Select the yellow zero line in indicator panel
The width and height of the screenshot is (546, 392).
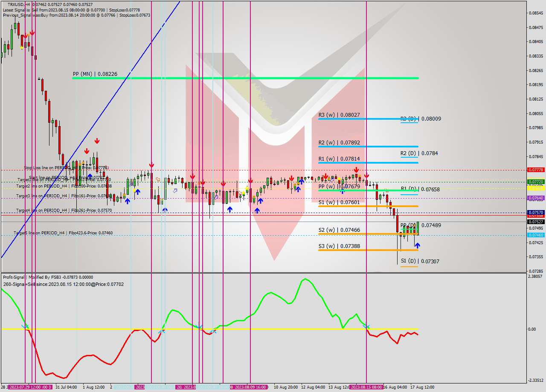209,329
